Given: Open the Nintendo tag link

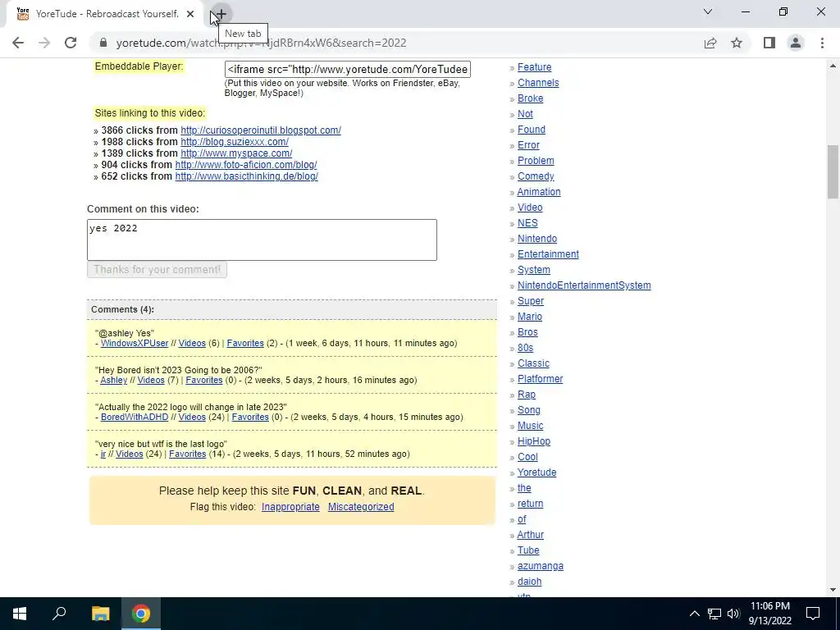Looking at the screenshot, I should point(536,239).
